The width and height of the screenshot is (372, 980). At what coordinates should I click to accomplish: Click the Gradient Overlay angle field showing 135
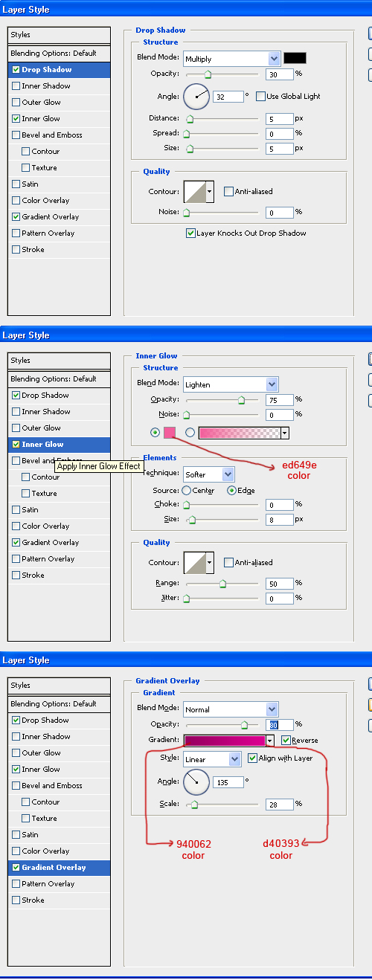[x=228, y=782]
